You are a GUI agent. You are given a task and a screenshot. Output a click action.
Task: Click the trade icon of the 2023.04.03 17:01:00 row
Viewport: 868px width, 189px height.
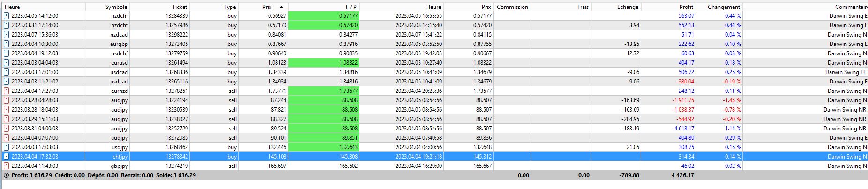pos(7,72)
